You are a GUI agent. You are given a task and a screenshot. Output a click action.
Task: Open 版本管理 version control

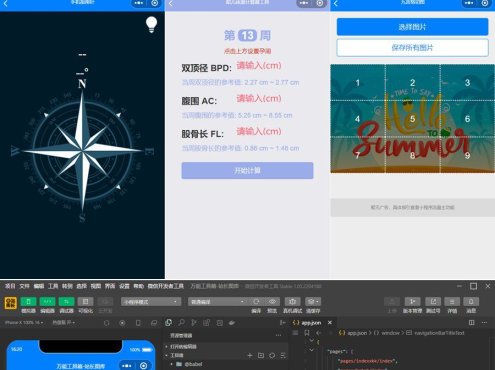(412, 302)
